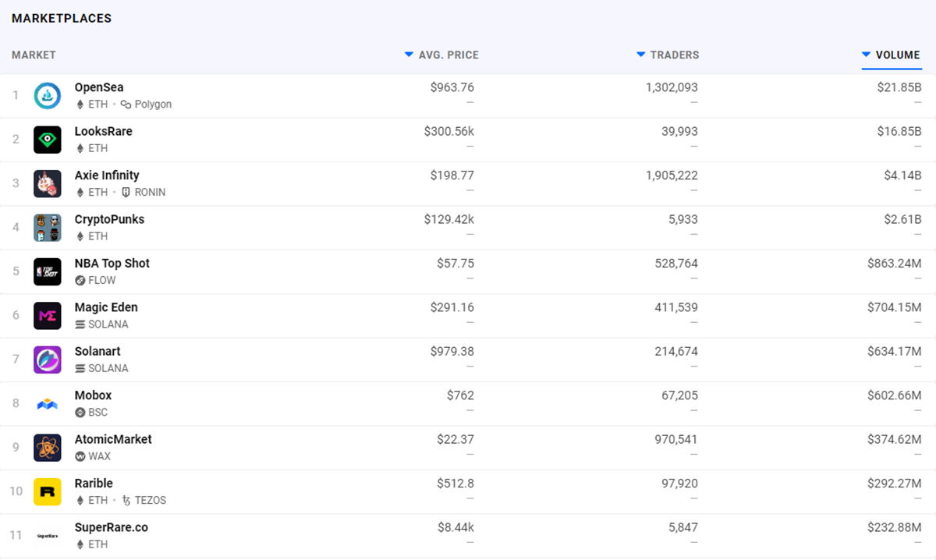View the Rarible marketplace page
The height and width of the screenshot is (560, 936).
pos(94,483)
